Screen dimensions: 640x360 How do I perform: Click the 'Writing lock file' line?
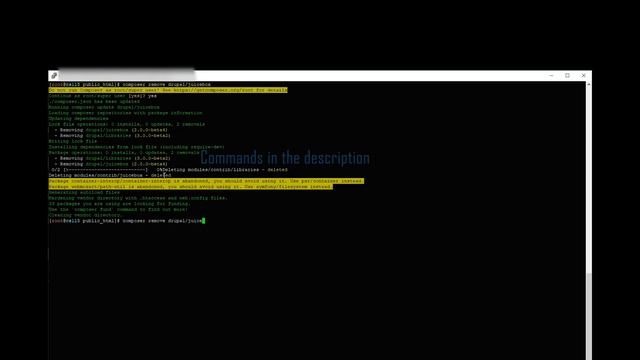[x=73, y=141]
